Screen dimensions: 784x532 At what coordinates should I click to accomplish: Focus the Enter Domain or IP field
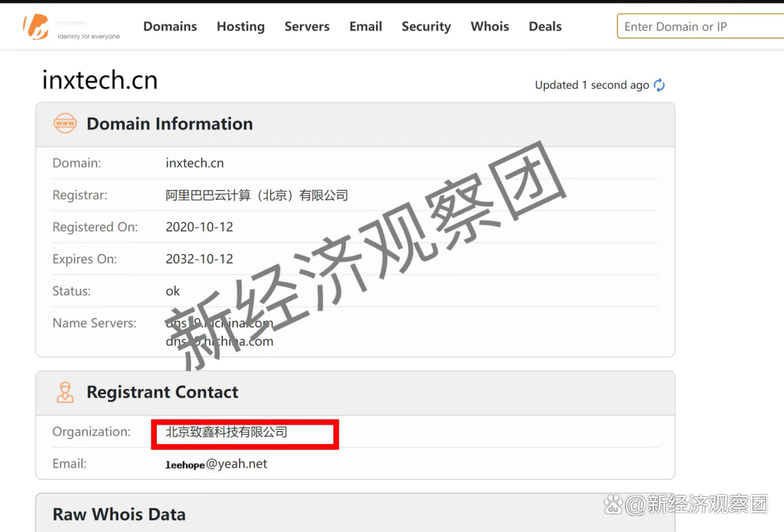pos(701,27)
